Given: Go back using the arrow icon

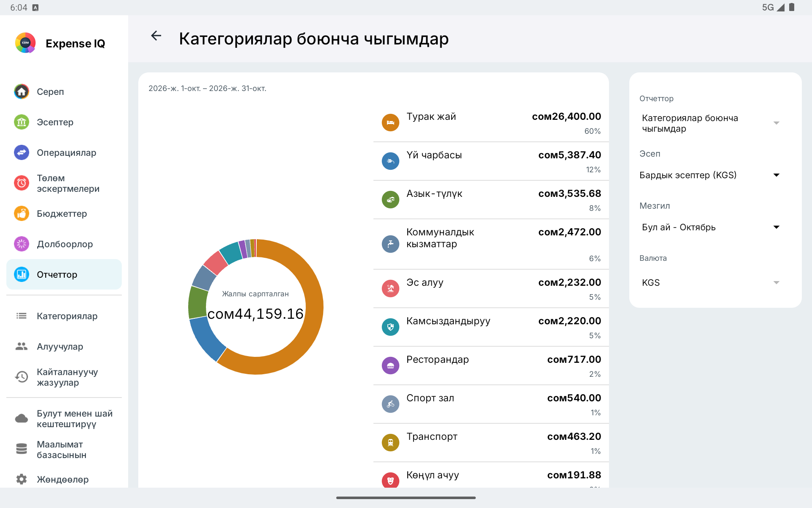Looking at the screenshot, I should (x=156, y=36).
